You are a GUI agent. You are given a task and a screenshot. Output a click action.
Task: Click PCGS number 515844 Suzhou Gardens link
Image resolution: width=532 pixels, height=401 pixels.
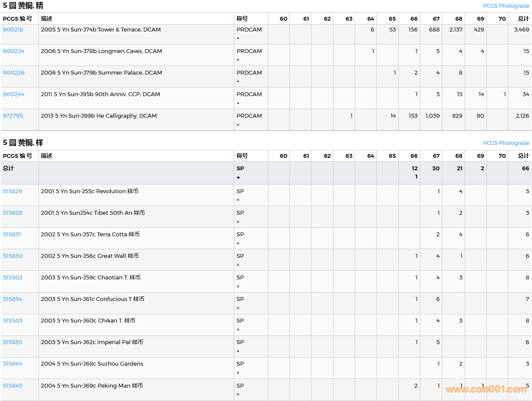pos(13,364)
